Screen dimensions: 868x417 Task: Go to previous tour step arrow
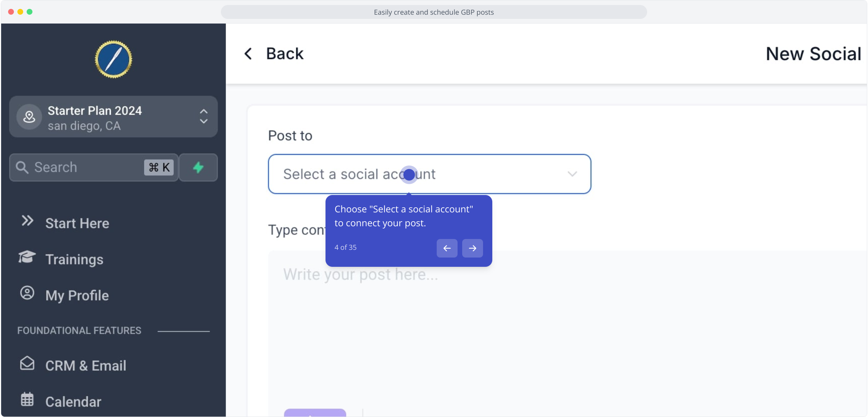447,248
